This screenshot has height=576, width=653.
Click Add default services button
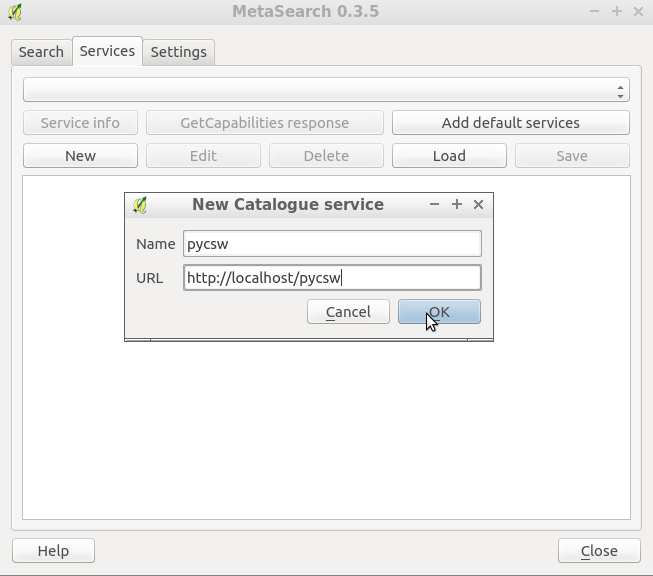tap(511, 123)
